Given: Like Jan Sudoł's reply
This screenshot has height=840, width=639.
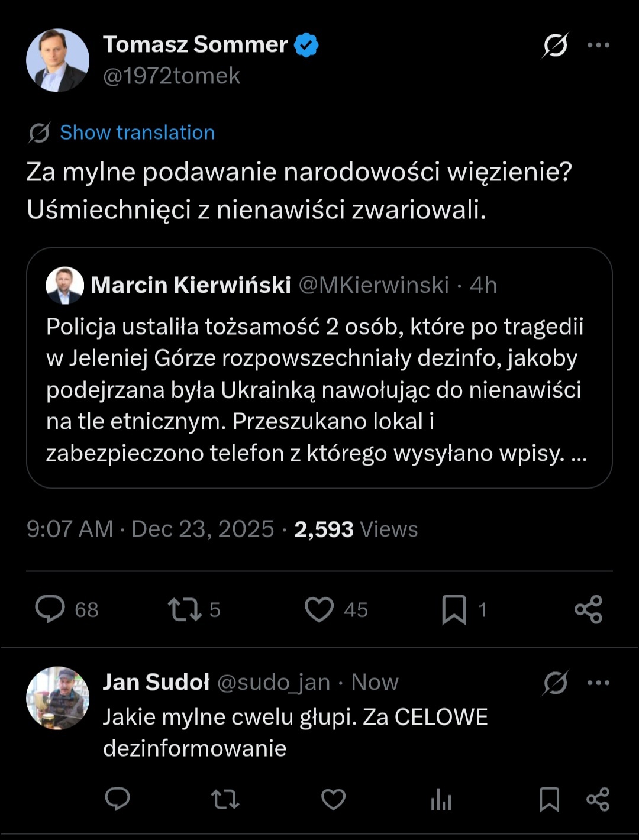Looking at the screenshot, I should coord(333,800).
